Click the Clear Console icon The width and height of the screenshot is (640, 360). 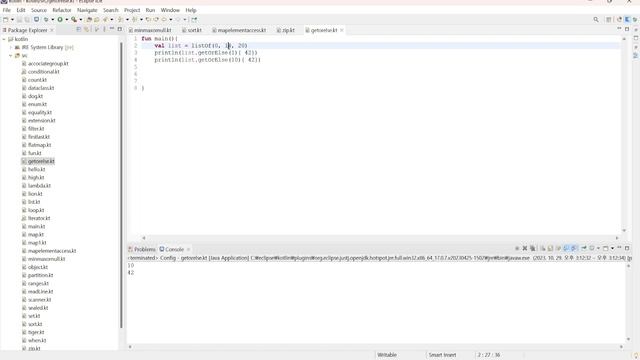(x=543, y=248)
